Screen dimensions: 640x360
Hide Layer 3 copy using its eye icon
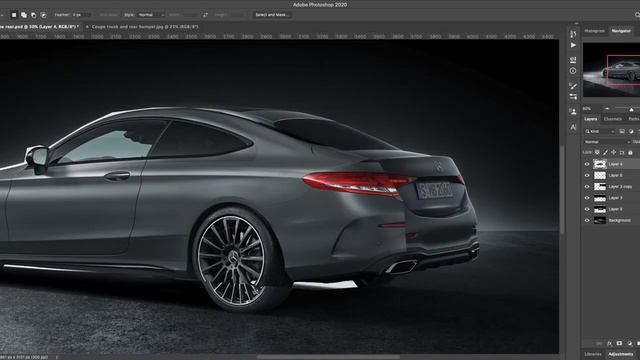587,187
